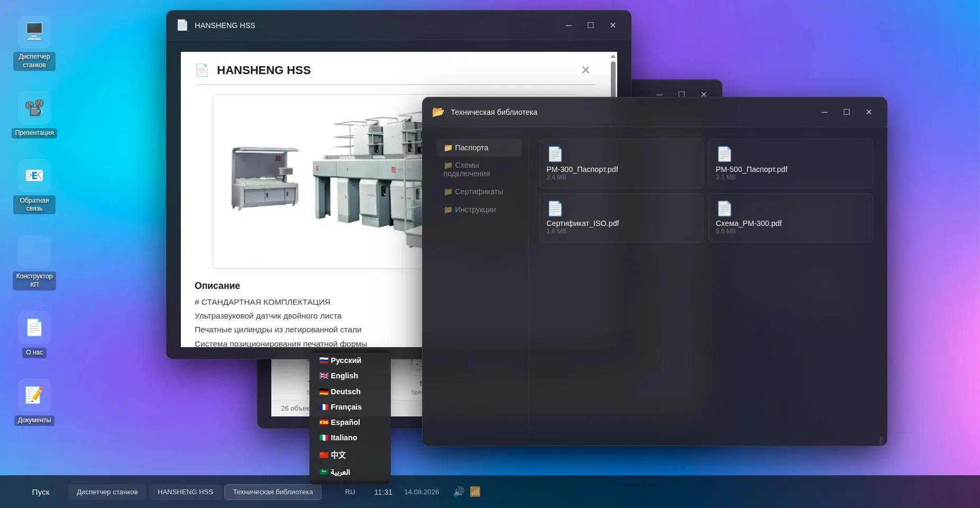Pick Français from the language menu

click(350, 407)
